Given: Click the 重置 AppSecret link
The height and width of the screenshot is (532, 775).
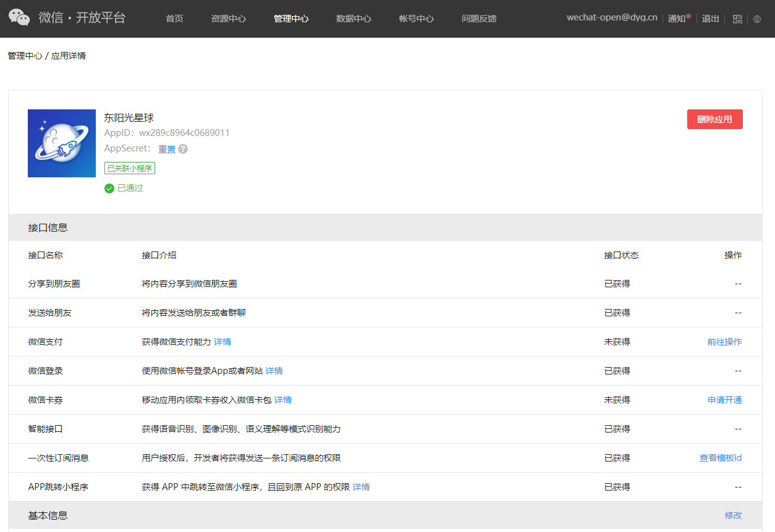Looking at the screenshot, I should pos(167,149).
